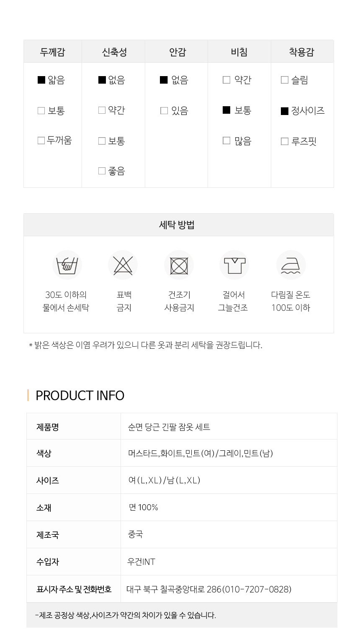Viewport: 360px width, 644px height.
Task: Click the hang dry shirt icon
Action: click(x=234, y=265)
